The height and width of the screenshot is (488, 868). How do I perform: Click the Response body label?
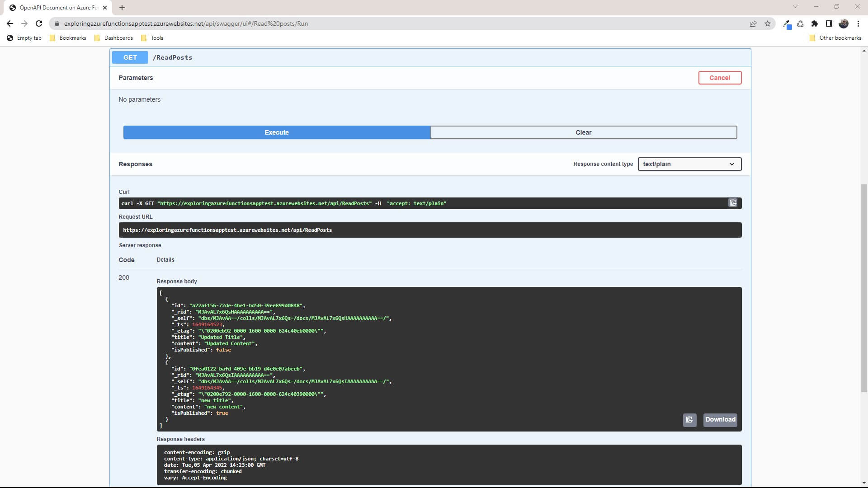coord(177,282)
